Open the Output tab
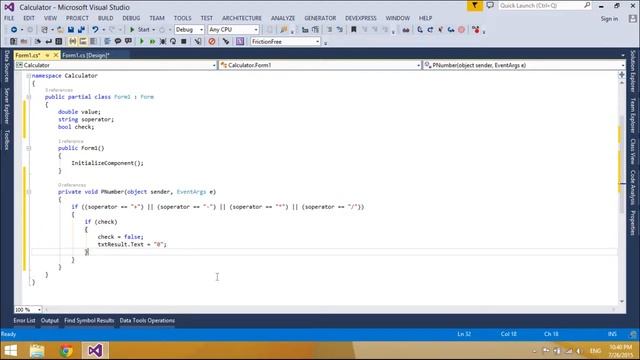This screenshot has width=640, height=360. point(50,321)
